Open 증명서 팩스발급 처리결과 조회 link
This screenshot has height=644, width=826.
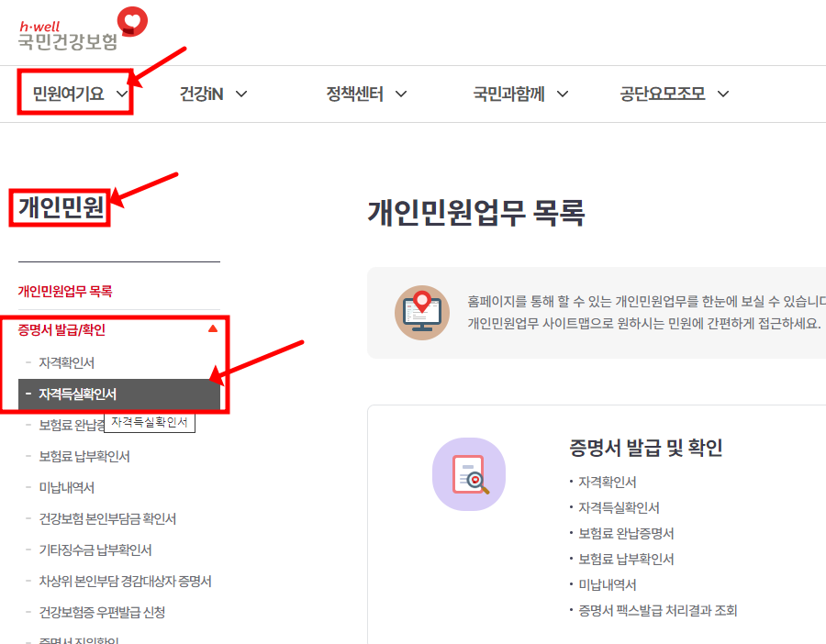click(x=658, y=610)
